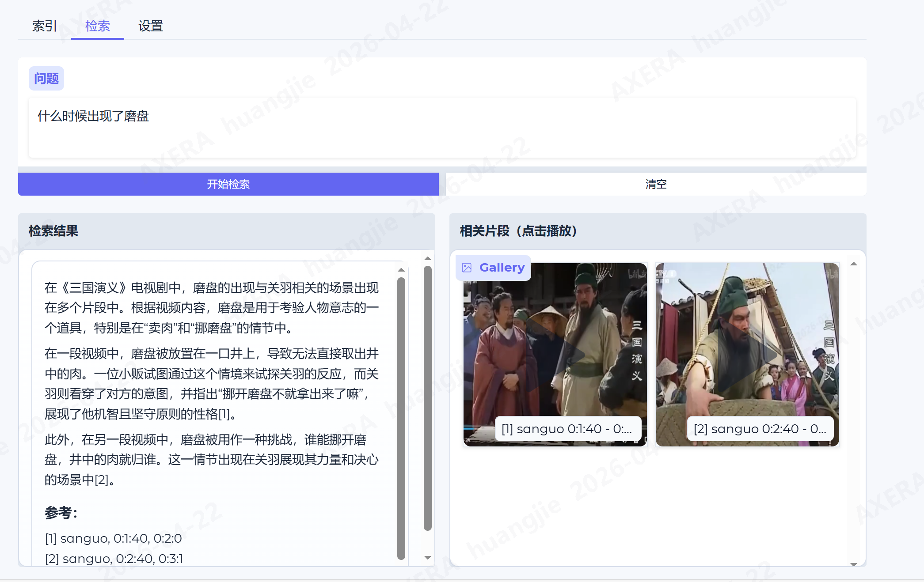924x582 pixels.
Task: Click caption label of clip [1] sanguo
Action: pos(568,429)
